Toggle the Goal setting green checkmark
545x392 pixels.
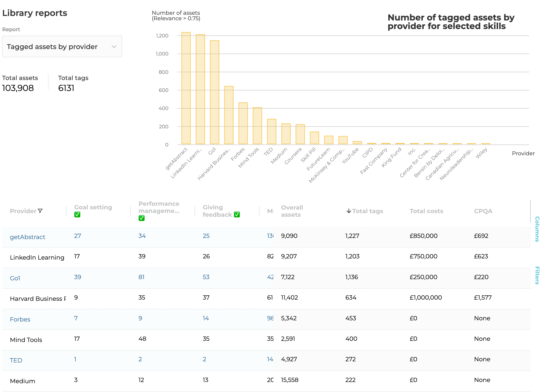click(x=77, y=215)
